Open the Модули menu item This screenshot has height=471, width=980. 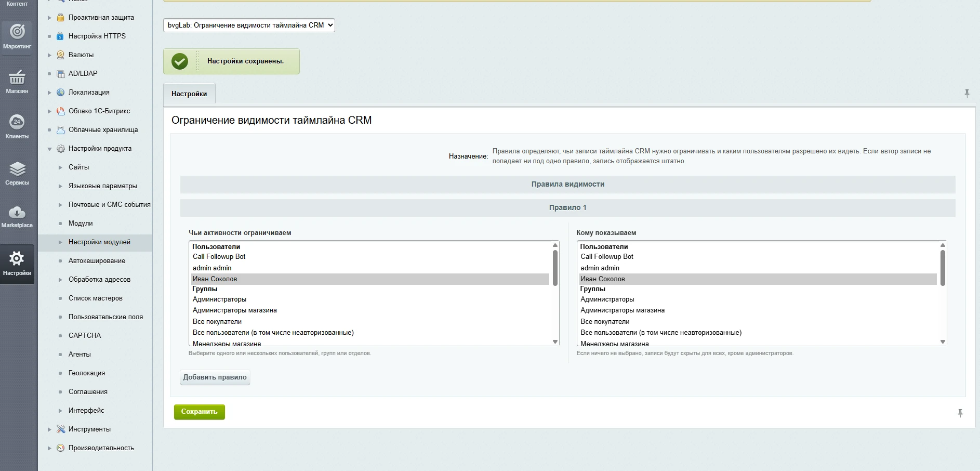click(x=81, y=223)
